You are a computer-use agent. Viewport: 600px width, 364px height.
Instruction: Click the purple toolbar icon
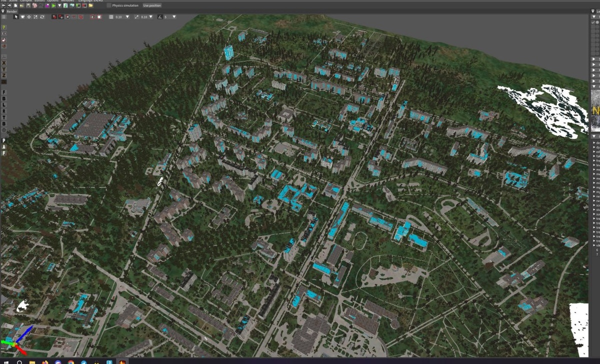(47, 5)
